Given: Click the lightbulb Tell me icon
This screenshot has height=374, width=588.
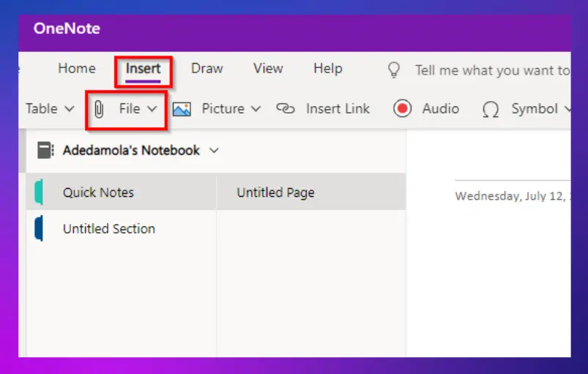Looking at the screenshot, I should click(394, 70).
